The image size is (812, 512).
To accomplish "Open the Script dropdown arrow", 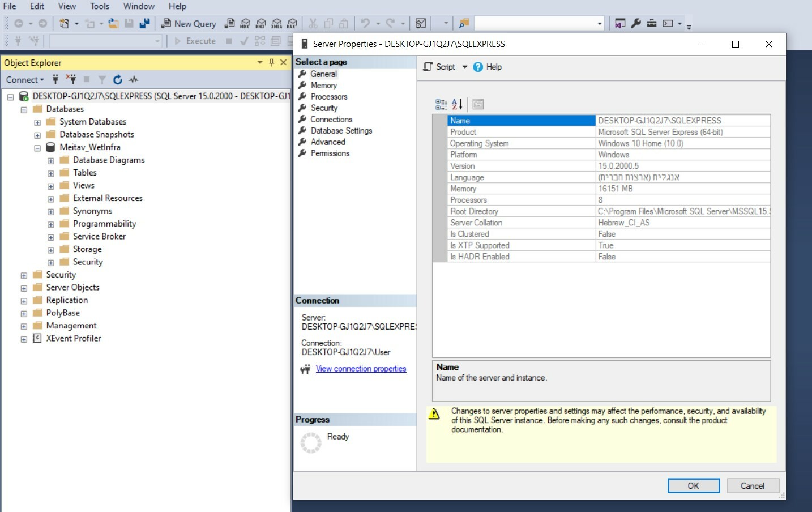I will coord(465,67).
